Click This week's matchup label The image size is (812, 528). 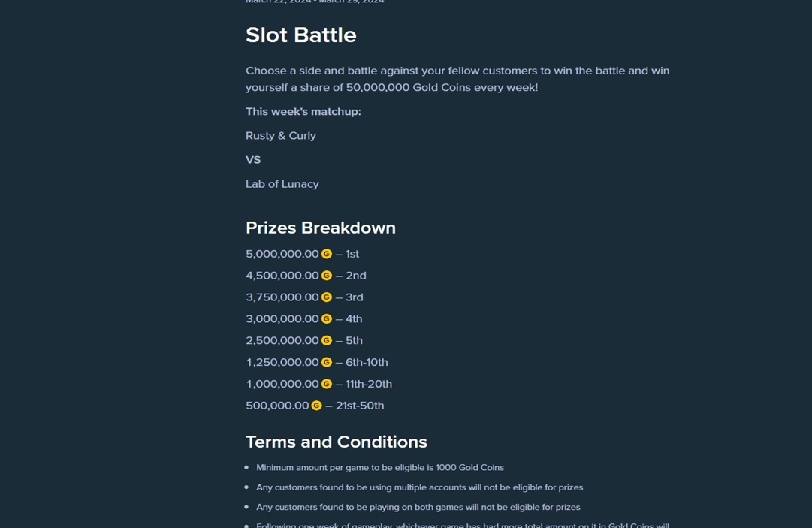[x=303, y=112]
